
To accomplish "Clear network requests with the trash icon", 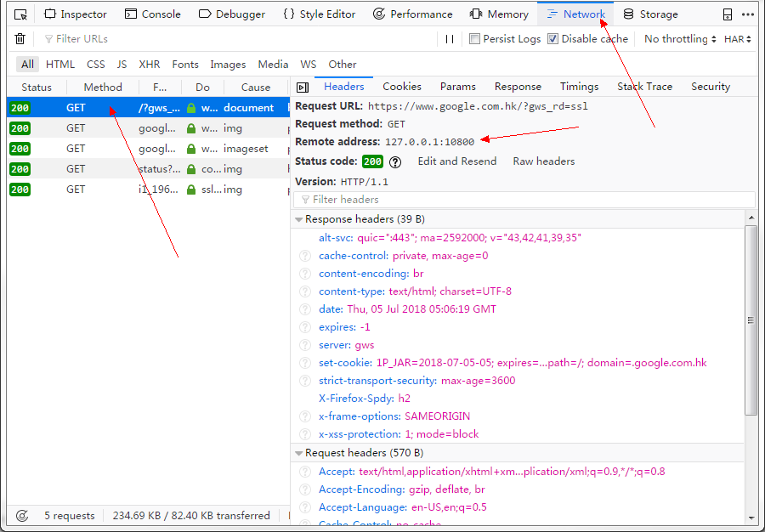I will pos(20,38).
